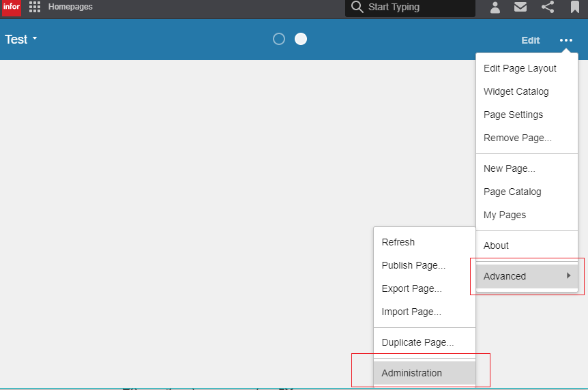
Task: Click the search magnifier icon
Action: pos(357,7)
